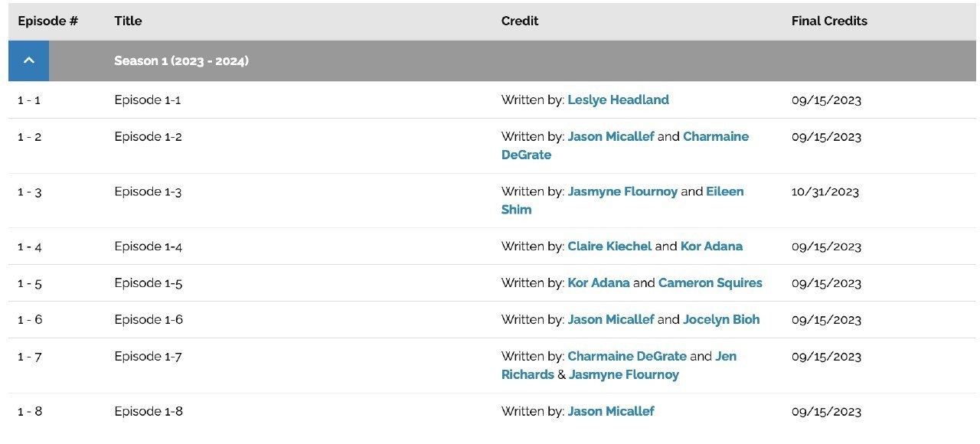This screenshot has height=444, width=980.
Task: Open Jason Micallef link in episode 1-2 row
Action: [x=611, y=136]
